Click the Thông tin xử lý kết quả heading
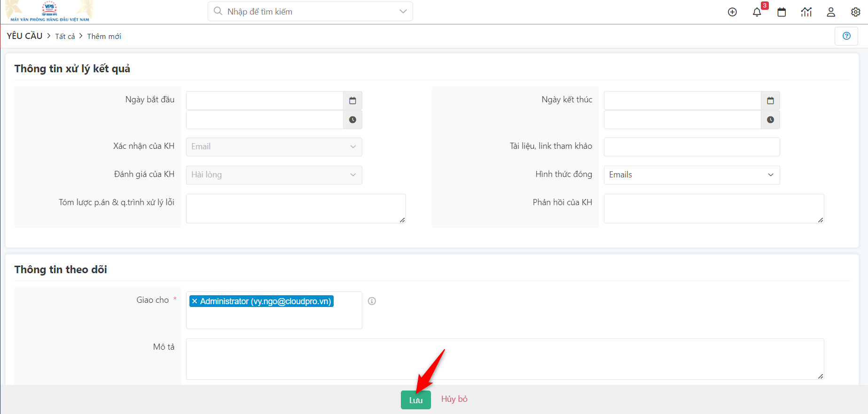The height and width of the screenshot is (414, 868). tap(72, 69)
